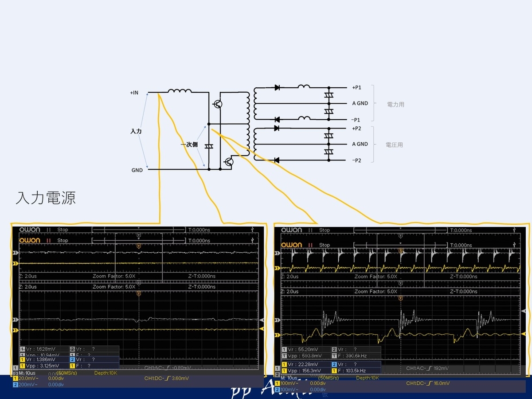Click the diode symbol on the −P2 line
532x399 pixels.
tap(277, 160)
